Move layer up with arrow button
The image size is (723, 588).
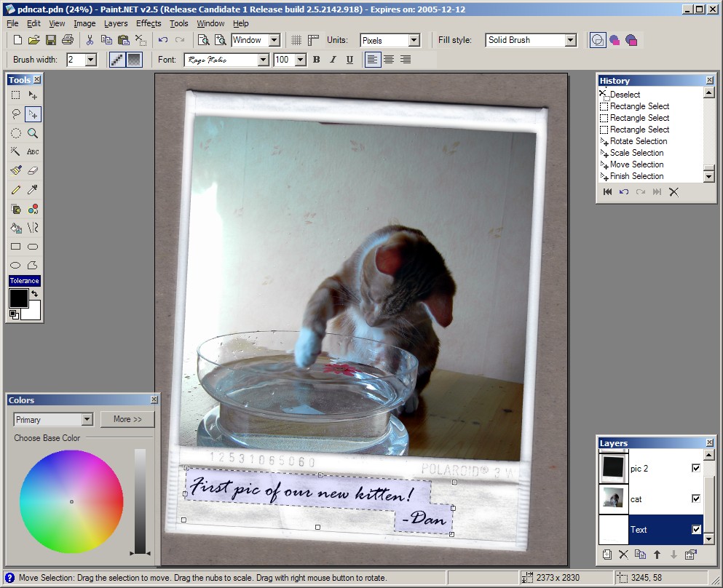point(657,555)
